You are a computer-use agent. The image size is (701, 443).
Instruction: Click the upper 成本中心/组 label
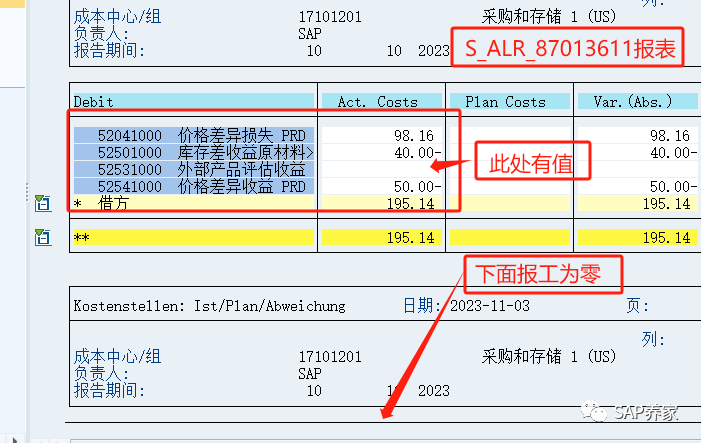[117, 17]
